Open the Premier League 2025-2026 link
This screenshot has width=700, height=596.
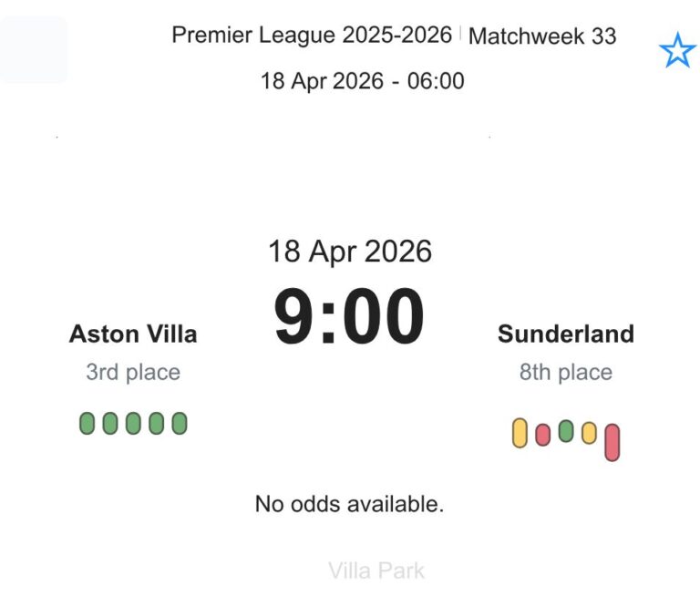(x=312, y=36)
